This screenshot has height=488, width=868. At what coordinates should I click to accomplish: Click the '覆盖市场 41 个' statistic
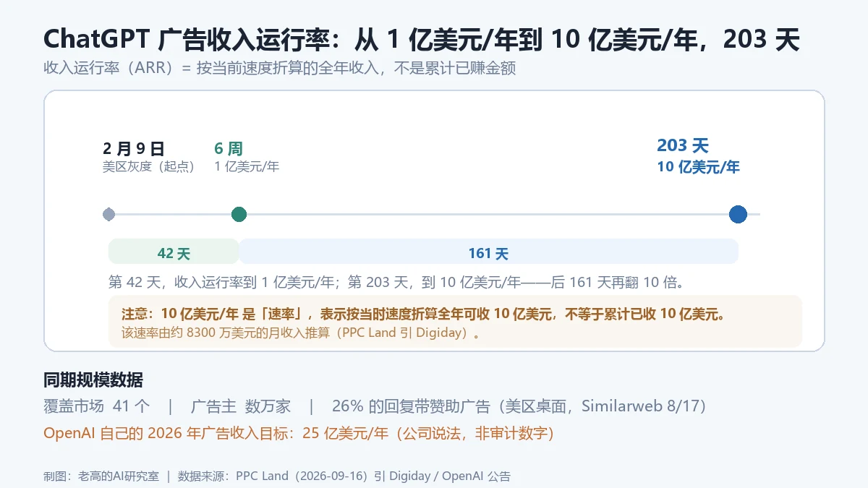point(97,406)
